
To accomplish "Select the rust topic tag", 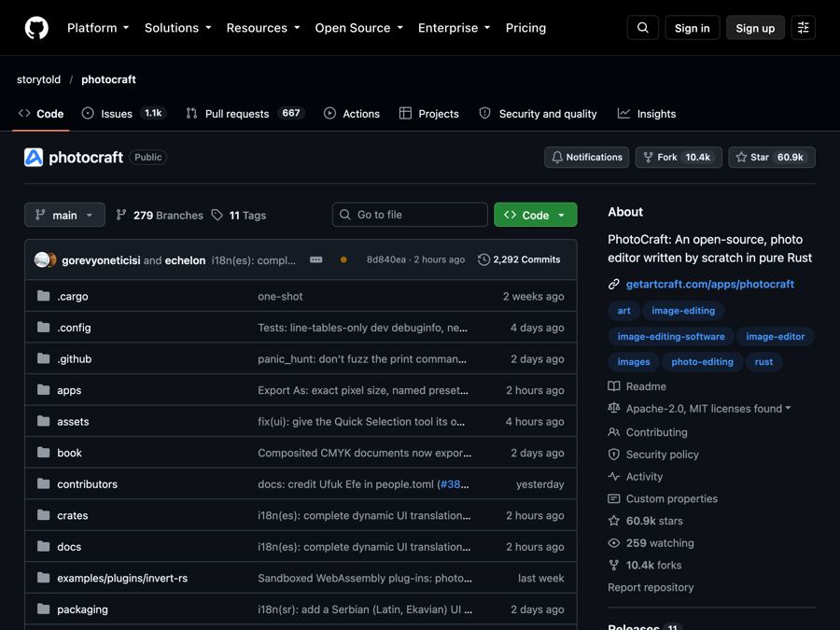I will [x=763, y=362].
